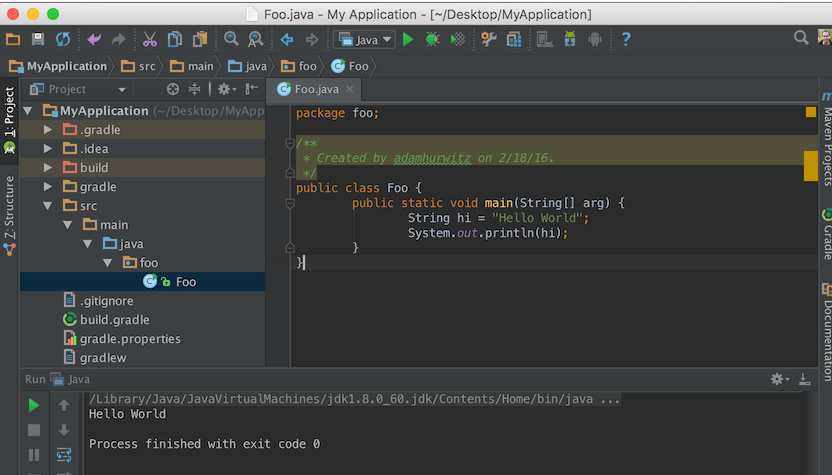Toggle the Z: Structure side panel
This screenshot has height=475, width=832.
click(x=9, y=208)
